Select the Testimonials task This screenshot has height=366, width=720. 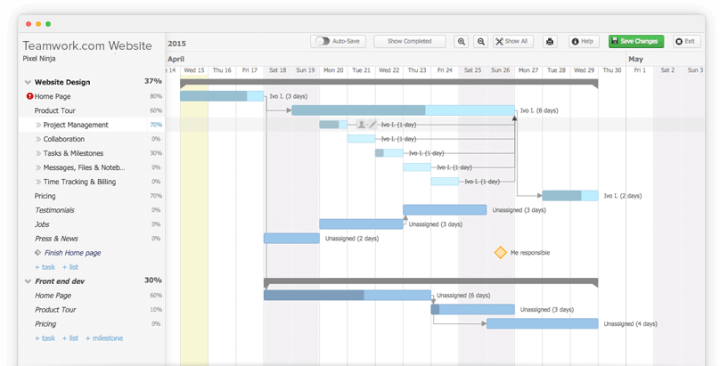(55, 210)
